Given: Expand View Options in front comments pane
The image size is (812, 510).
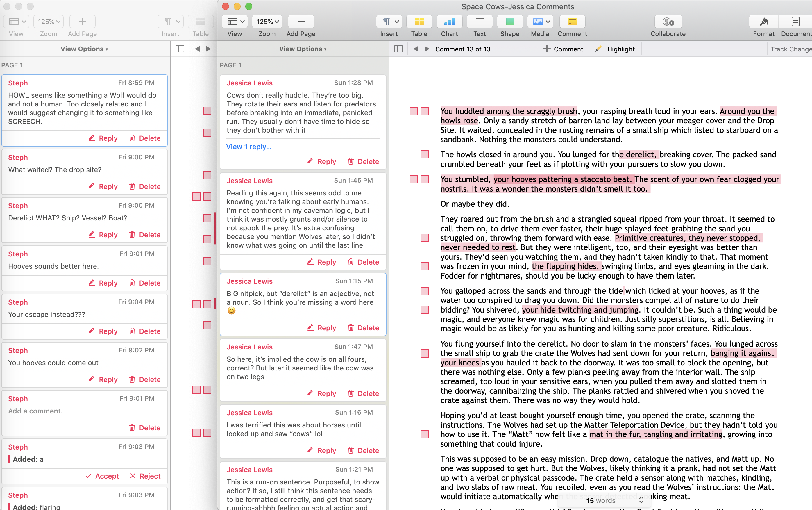Looking at the screenshot, I should click(303, 49).
